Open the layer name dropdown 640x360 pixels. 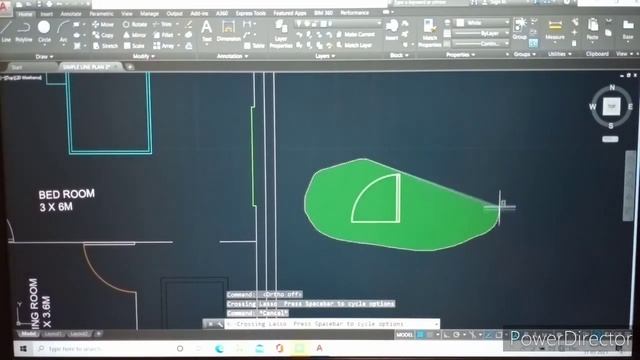(338, 24)
